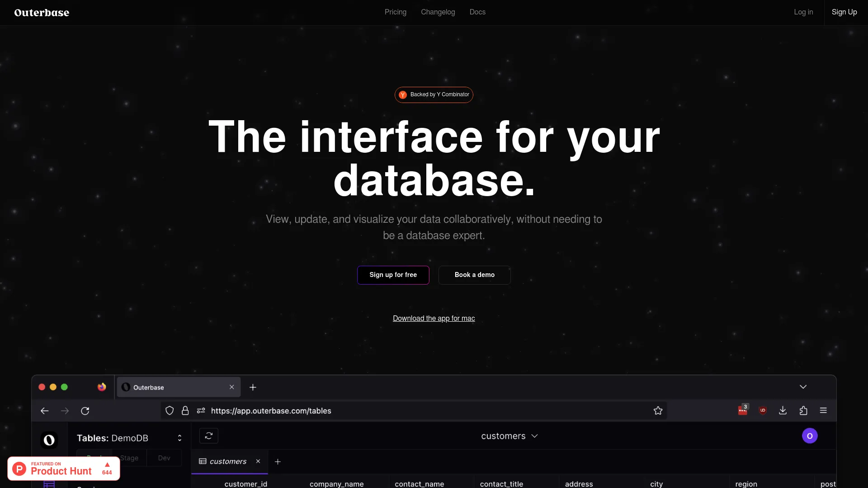
Task: Click the Product Hunt featured badge
Action: pyautogui.click(x=64, y=469)
